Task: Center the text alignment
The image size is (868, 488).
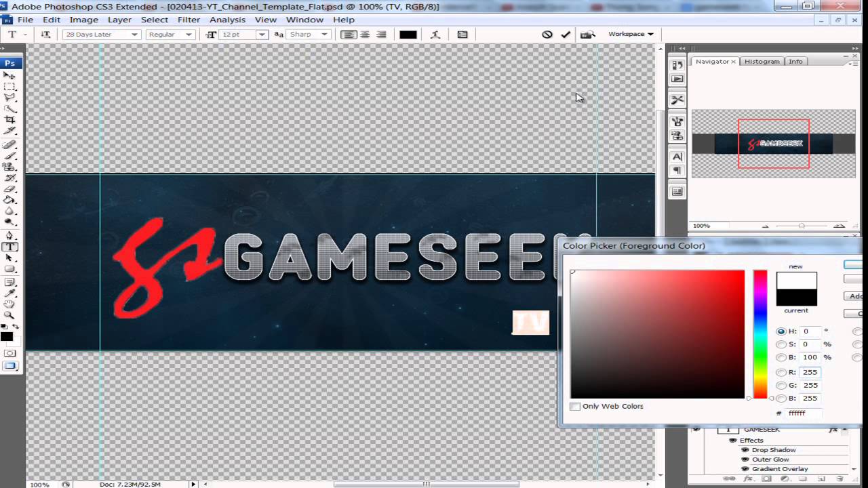Action: click(x=365, y=34)
